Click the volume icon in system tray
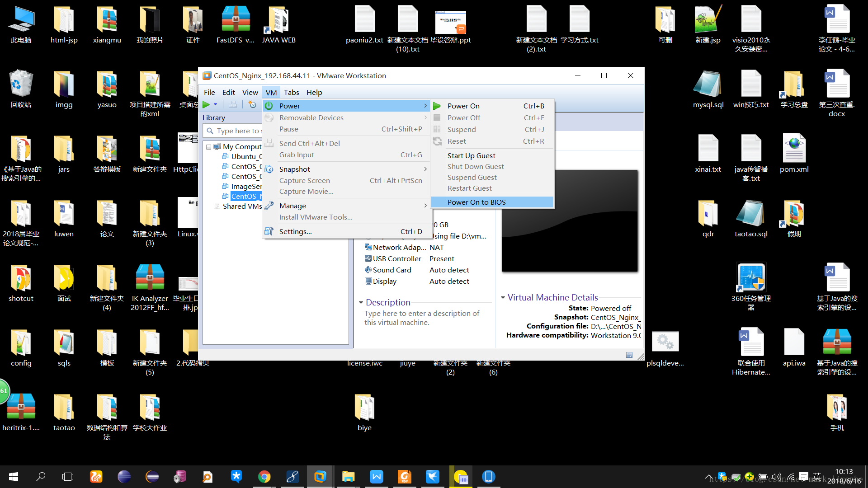Viewport: 868px width, 488px height. (777, 477)
